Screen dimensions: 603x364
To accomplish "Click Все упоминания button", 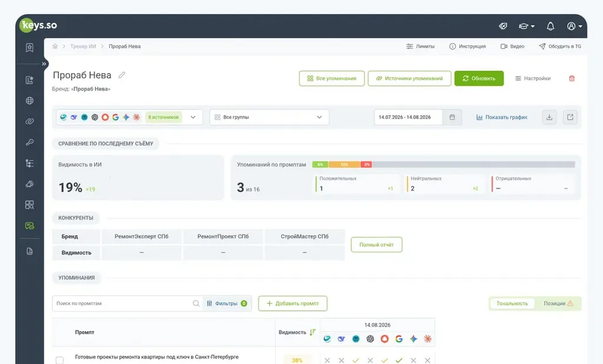I will (332, 78).
